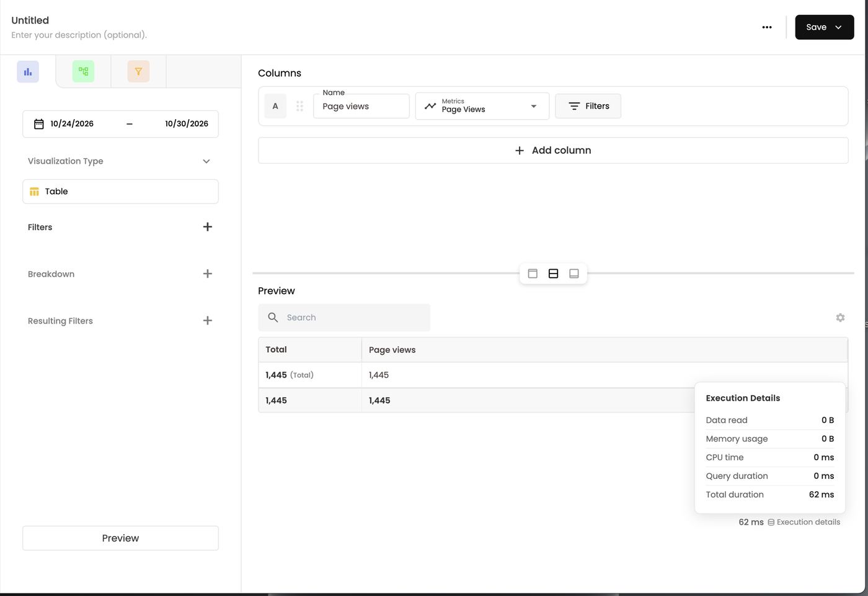Click the Memory usage row
868x596 pixels.
point(770,439)
